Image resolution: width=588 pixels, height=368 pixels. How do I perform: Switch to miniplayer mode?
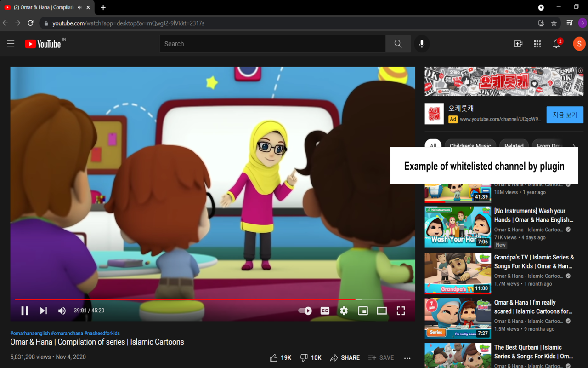point(363,310)
